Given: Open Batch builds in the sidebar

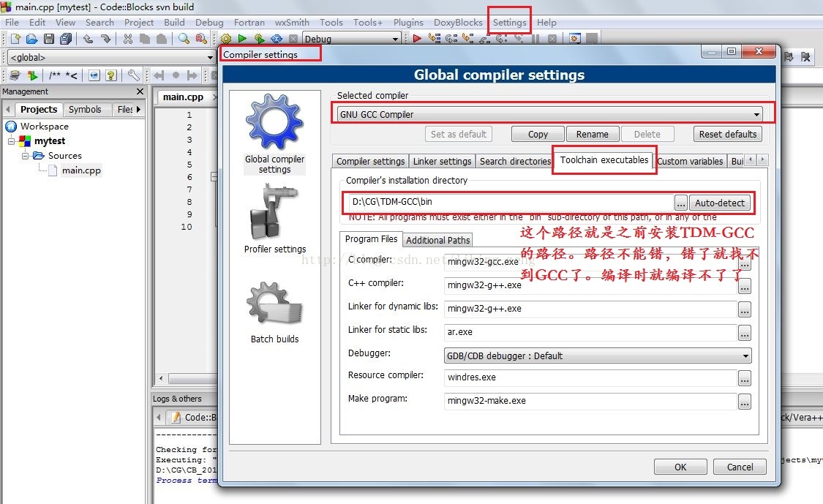Looking at the screenshot, I should click(274, 313).
